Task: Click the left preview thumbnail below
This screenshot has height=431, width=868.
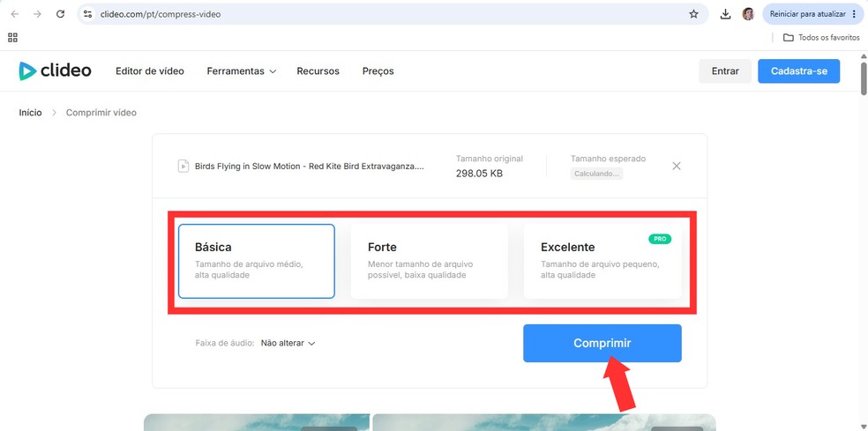Action: coord(257,422)
